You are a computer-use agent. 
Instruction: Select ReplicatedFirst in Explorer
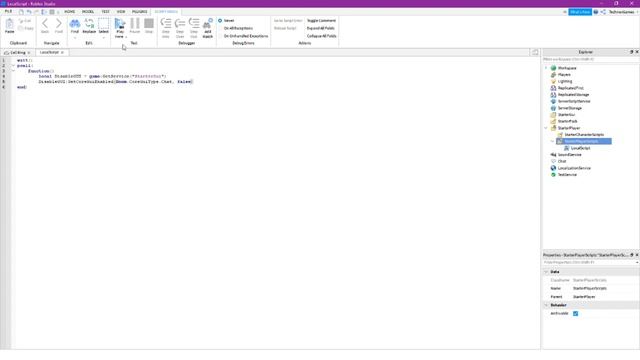570,88
